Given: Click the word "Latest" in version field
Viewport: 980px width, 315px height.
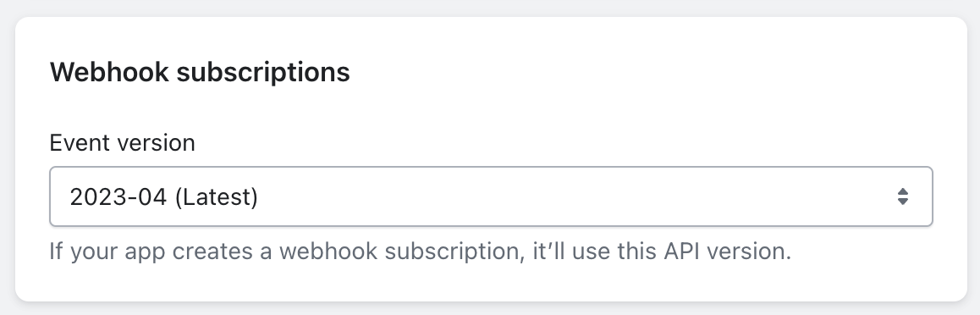Looking at the screenshot, I should 217,196.
